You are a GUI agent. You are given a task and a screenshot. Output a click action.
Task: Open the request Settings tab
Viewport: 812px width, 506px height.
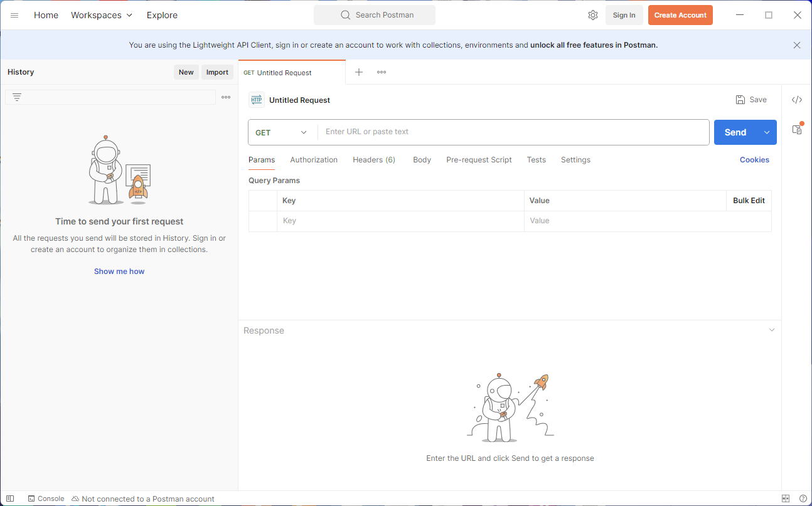pyautogui.click(x=575, y=160)
